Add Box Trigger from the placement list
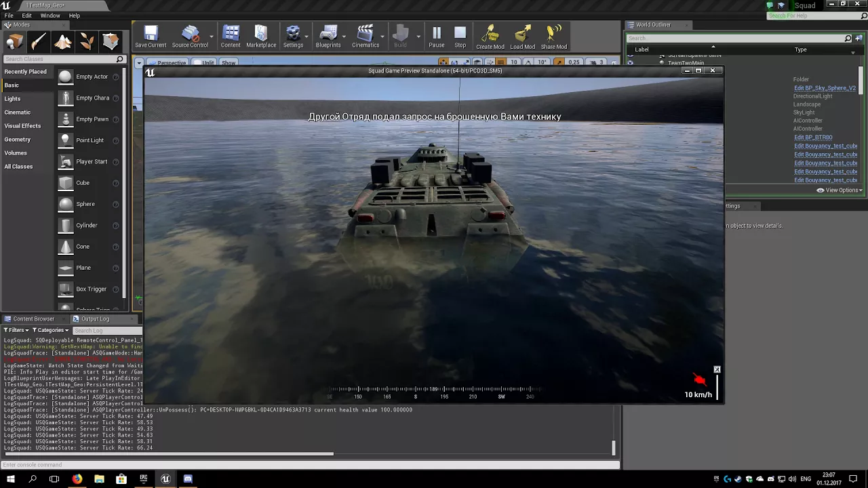 pos(89,289)
